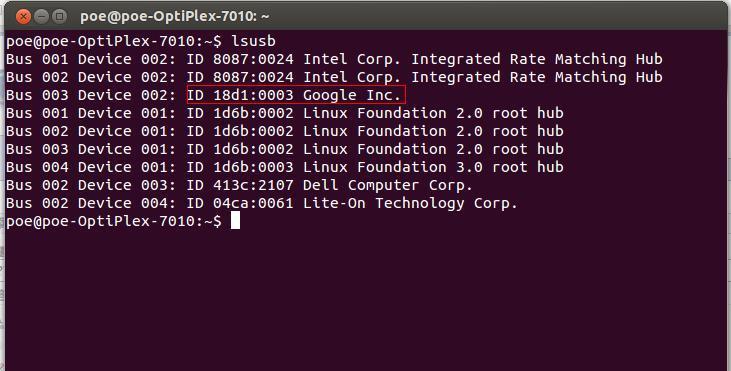Click the lsusb command text
This screenshot has width=731, height=371.
click(254, 41)
